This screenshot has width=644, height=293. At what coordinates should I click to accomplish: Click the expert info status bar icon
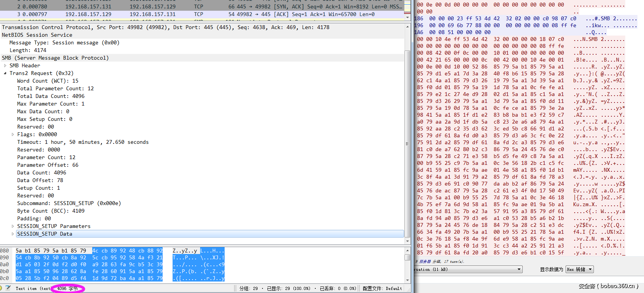pyautogui.click(x=1, y=288)
